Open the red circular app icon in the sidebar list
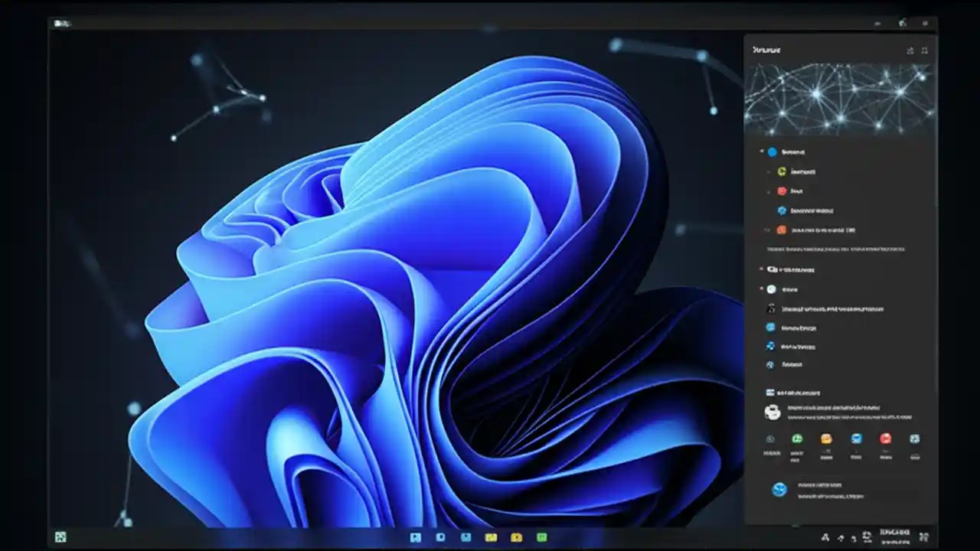Screen dimensions: 980x551 [x=782, y=191]
